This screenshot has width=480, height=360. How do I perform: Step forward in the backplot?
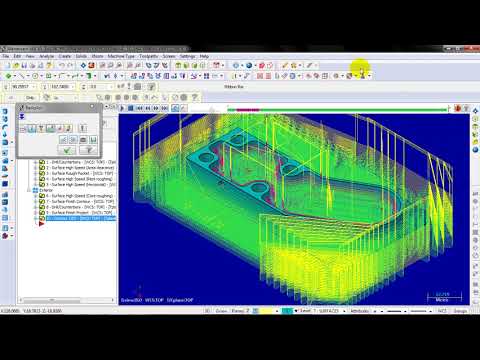tap(156, 108)
